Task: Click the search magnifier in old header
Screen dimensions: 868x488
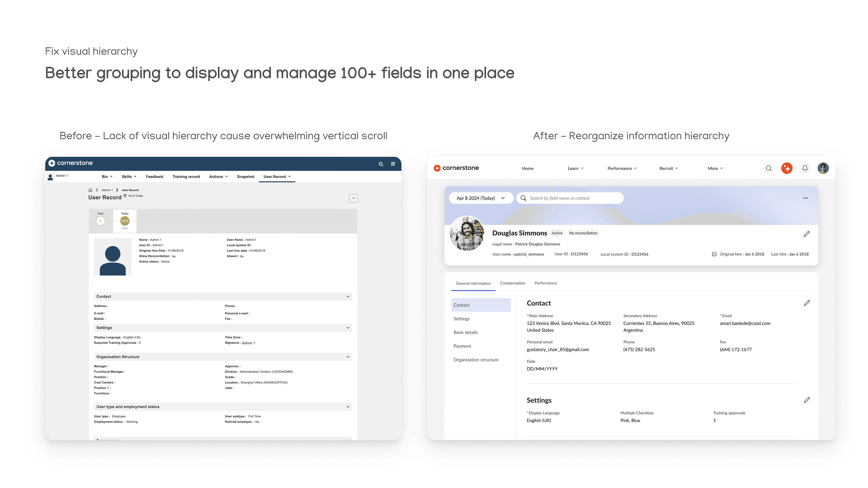Action: coord(381,164)
